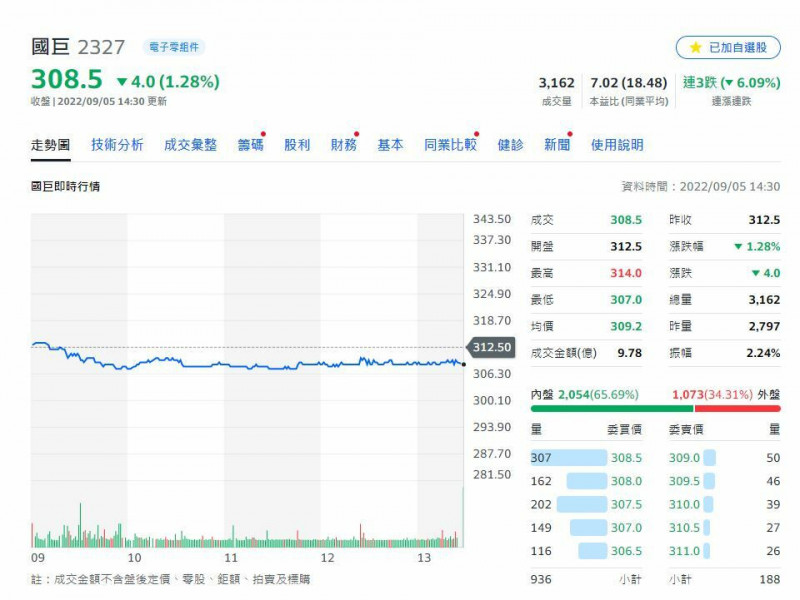The width and height of the screenshot is (800, 600).
Task: Click the star icon for the watchlist
Action: pyautogui.click(x=696, y=47)
